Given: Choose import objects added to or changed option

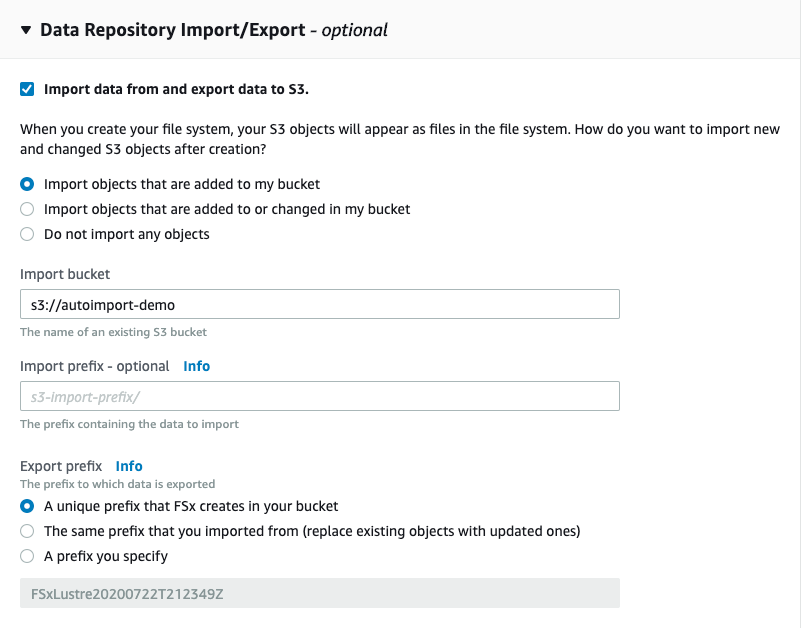Looking at the screenshot, I should pos(29,209).
